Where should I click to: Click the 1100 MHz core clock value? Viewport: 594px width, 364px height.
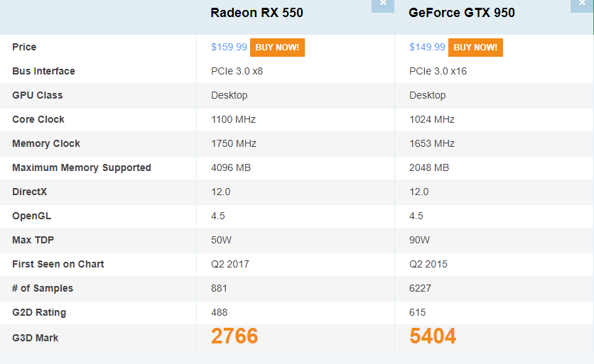point(233,119)
